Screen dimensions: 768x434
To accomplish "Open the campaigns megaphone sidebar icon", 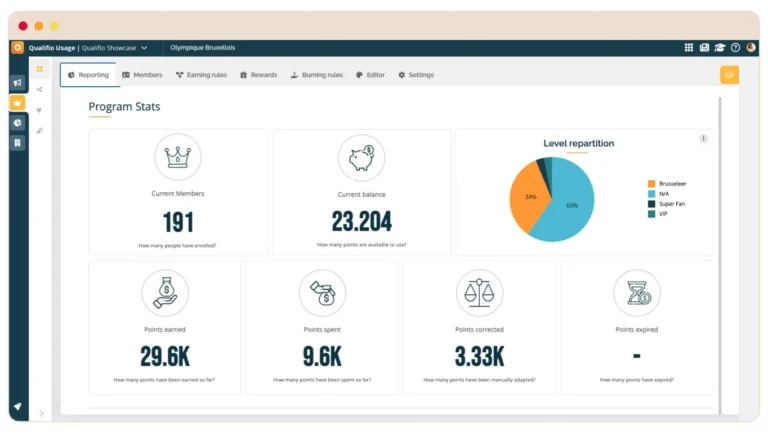I will [x=18, y=82].
